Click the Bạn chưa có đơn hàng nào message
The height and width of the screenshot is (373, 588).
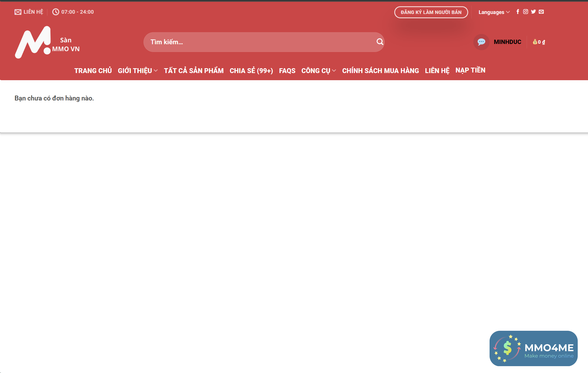coord(54,98)
